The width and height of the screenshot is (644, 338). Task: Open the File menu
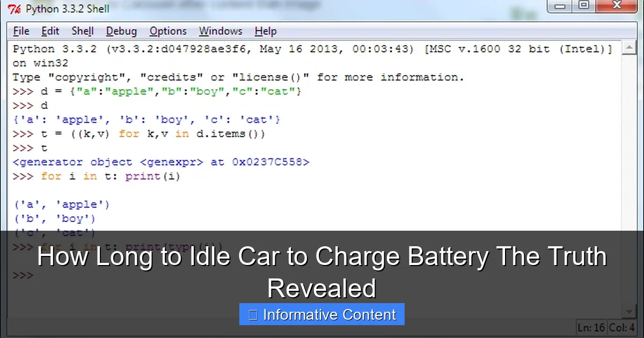click(x=20, y=31)
